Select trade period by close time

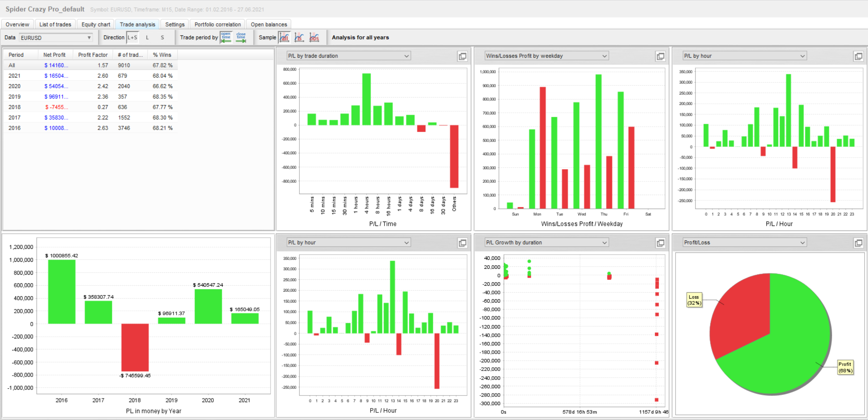point(241,37)
